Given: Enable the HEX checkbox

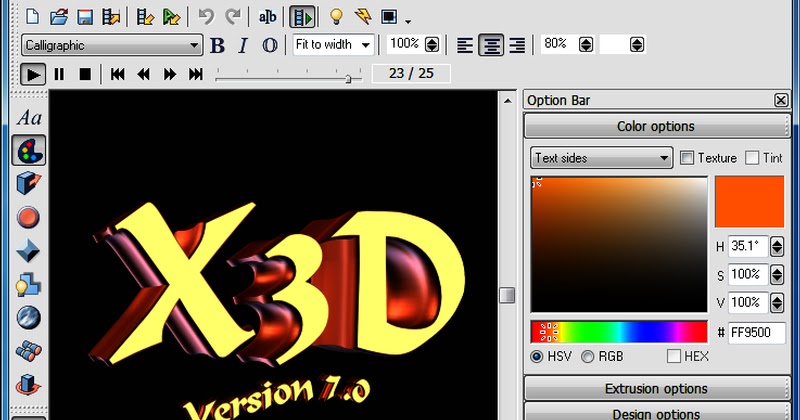Looking at the screenshot, I should click(673, 356).
